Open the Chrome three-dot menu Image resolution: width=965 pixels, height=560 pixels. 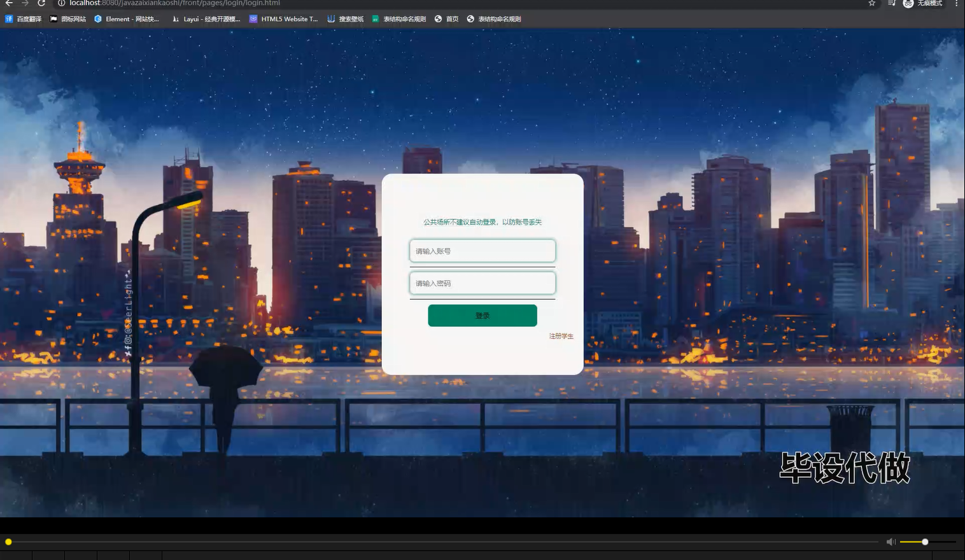point(957,3)
